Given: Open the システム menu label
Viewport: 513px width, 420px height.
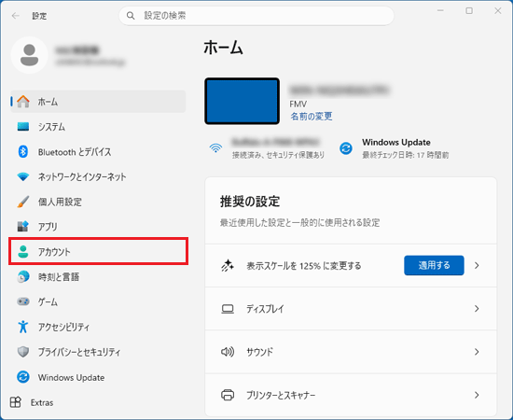Looking at the screenshot, I should (51, 127).
